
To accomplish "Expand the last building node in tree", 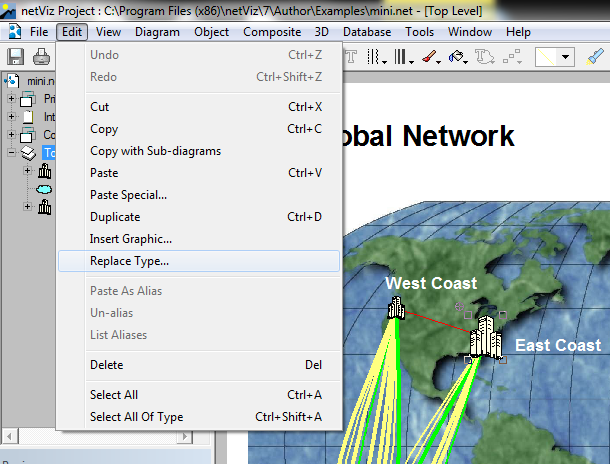I will (28, 207).
